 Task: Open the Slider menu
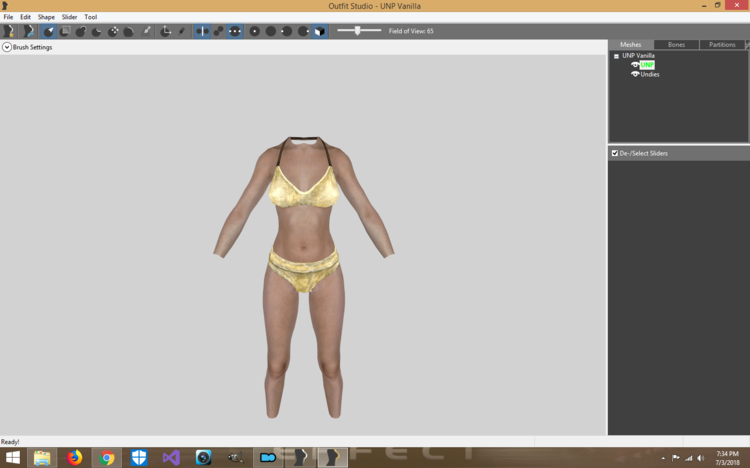coord(69,17)
